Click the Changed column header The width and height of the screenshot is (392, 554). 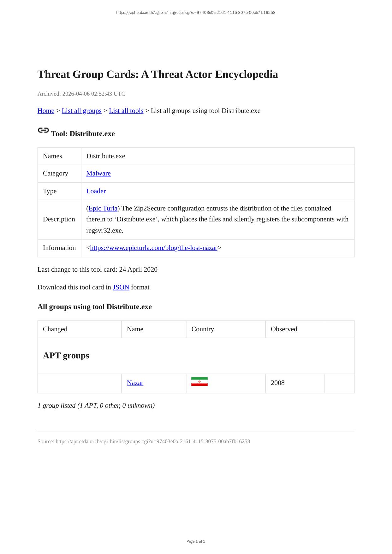pyautogui.click(x=55, y=329)
